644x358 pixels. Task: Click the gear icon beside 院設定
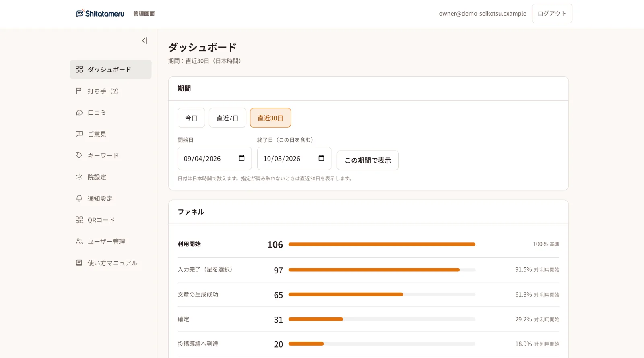click(79, 177)
